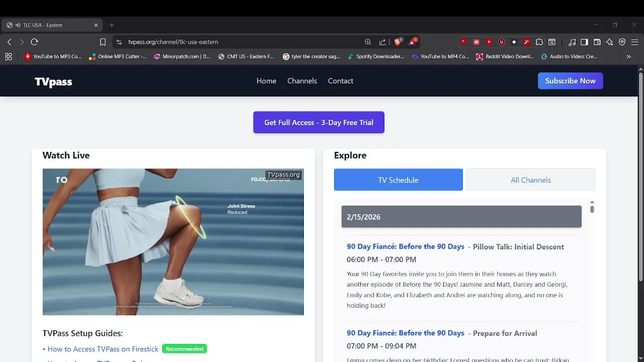This screenshot has width=644, height=362.
Task: Bookmark this page with the bookmark icon
Action: (103, 42)
